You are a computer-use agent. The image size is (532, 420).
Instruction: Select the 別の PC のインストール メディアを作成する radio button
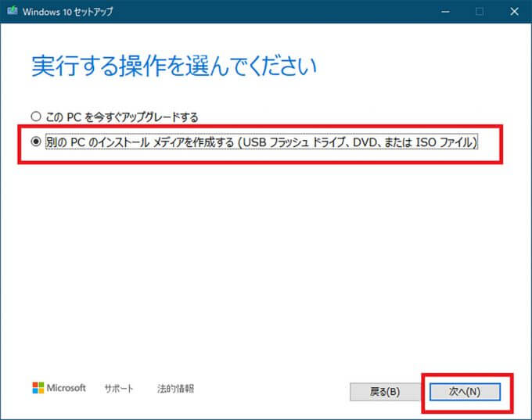click(36, 141)
